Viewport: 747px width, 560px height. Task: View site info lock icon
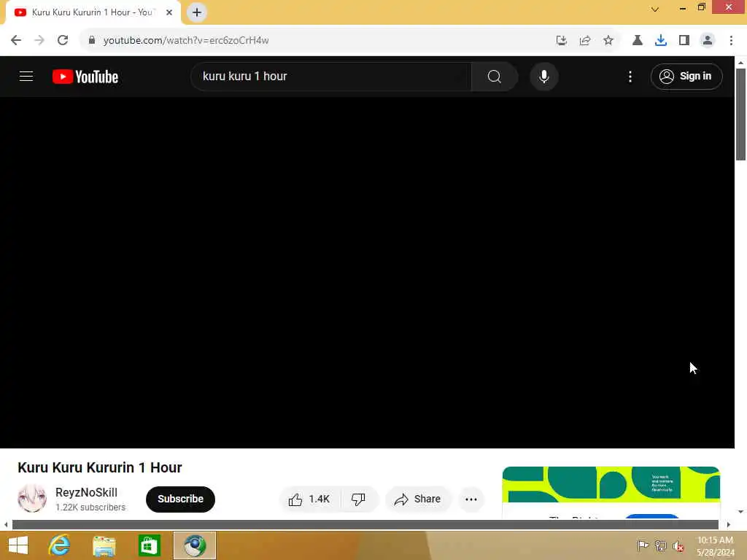[x=92, y=41]
